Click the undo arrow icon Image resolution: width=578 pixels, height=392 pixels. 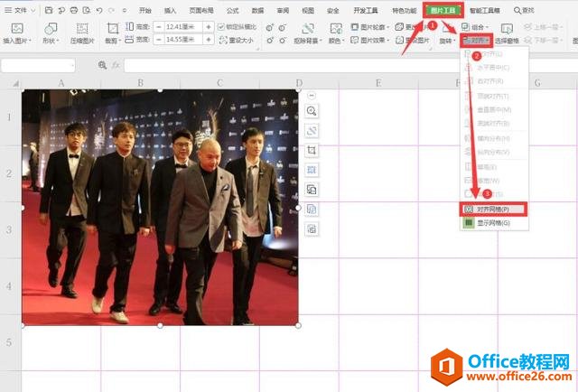click(98, 10)
